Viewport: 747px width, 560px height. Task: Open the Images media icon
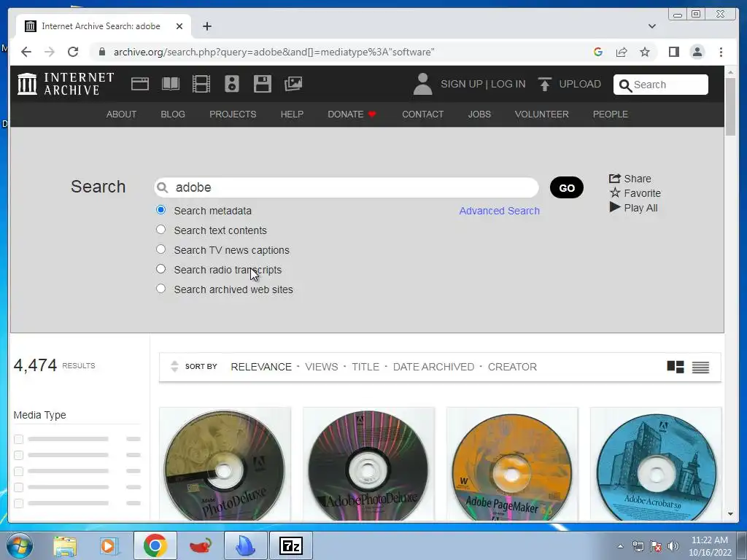pos(293,85)
